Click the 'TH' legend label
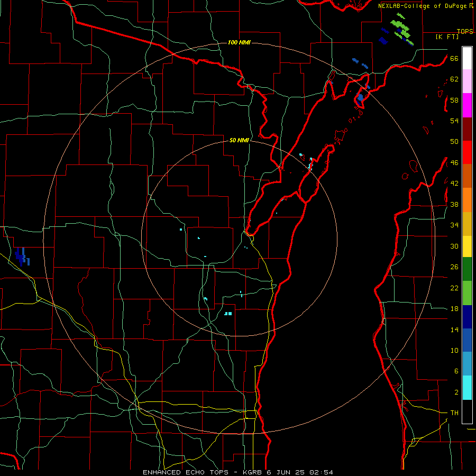The width and height of the screenshot is (476, 476). pos(454,413)
